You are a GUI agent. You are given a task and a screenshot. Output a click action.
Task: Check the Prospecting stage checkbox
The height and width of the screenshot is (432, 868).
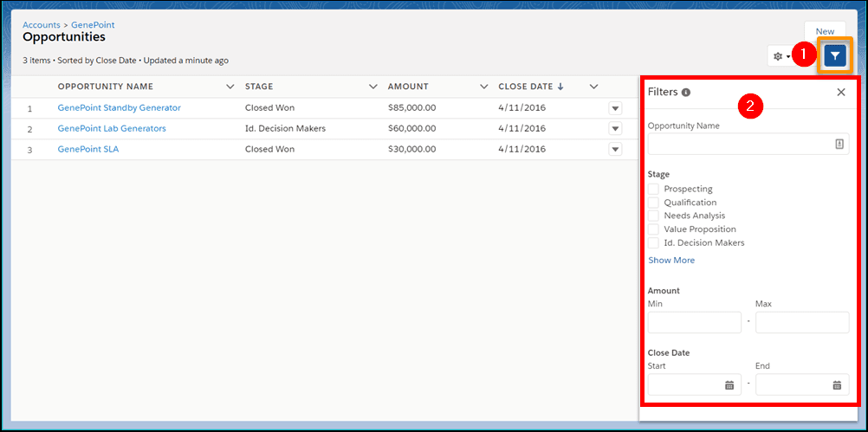click(x=653, y=189)
